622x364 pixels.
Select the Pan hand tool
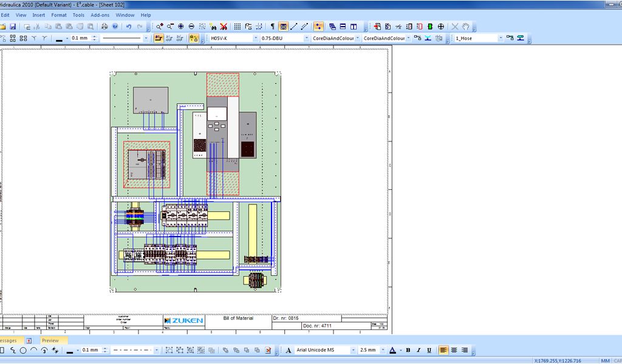point(465,27)
